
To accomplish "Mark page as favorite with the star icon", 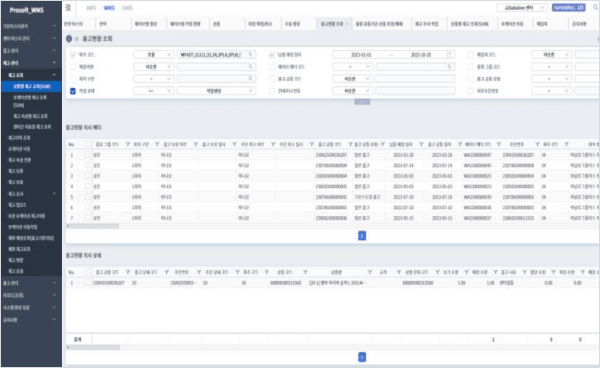I will [x=77, y=39].
